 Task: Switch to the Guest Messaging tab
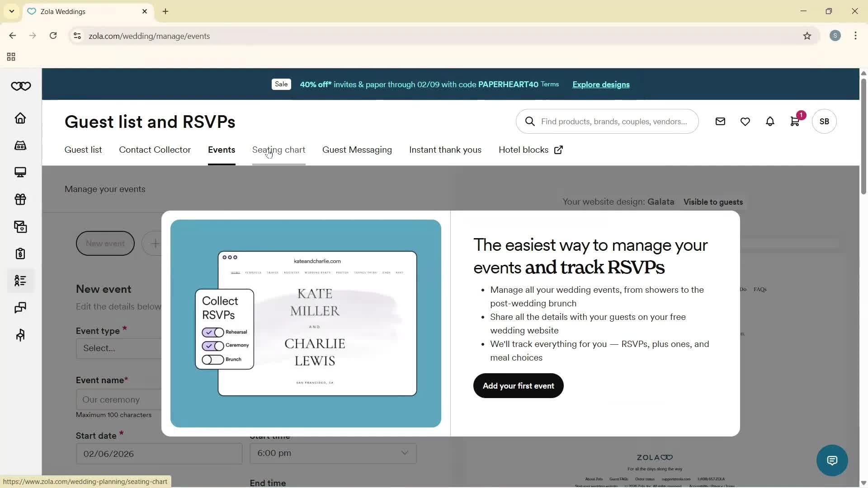[357, 150]
